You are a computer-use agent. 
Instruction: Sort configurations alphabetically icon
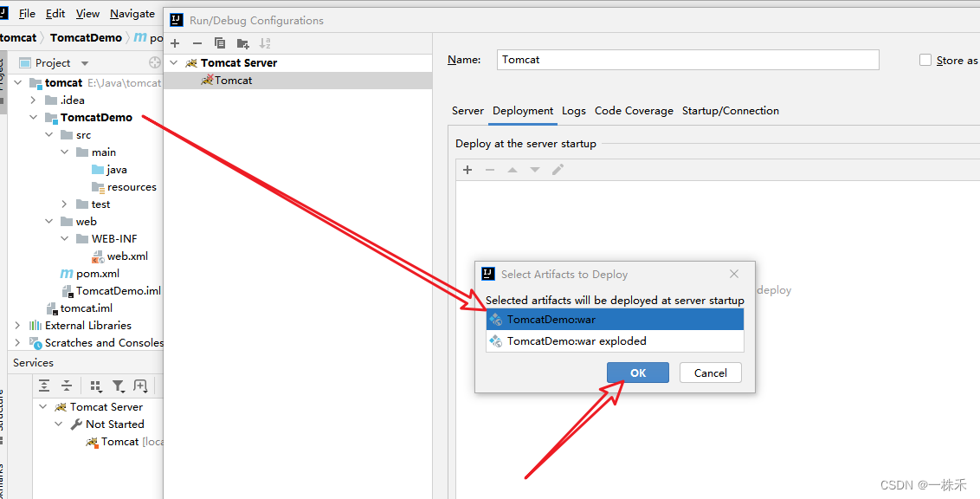click(x=265, y=43)
